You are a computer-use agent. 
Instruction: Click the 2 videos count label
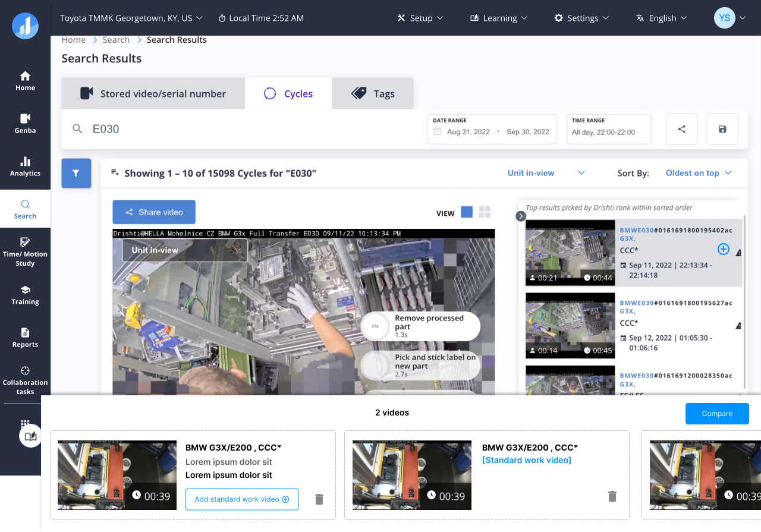[392, 413]
